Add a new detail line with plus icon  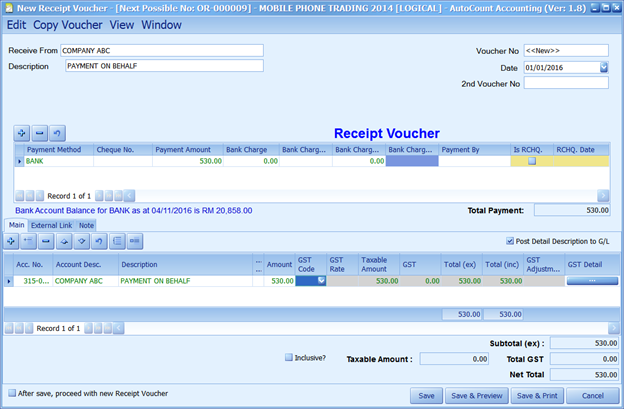(11, 241)
